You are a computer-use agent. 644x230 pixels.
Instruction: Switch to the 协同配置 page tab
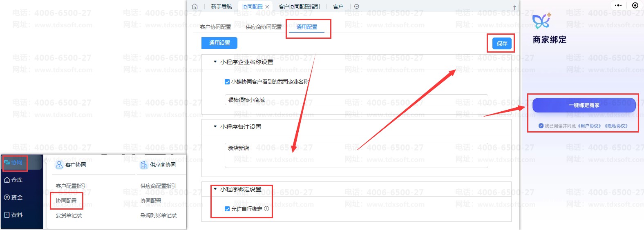(x=252, y=7)
